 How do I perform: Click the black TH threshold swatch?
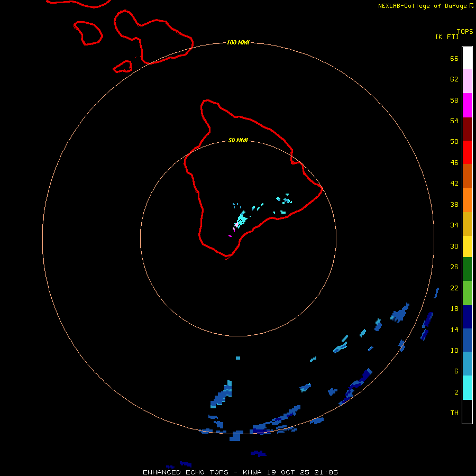467,411
